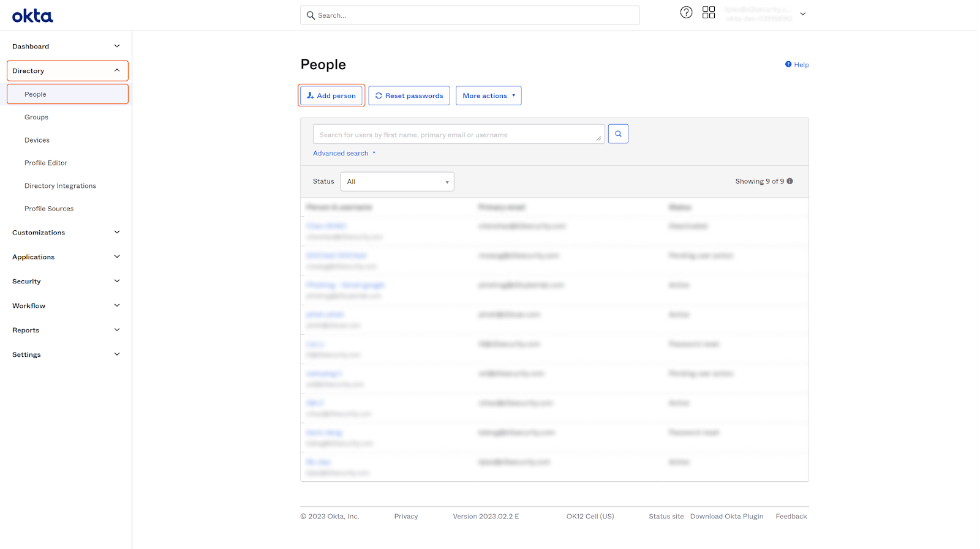
Task: Focus the global search field at top
Action: point(470,16)
